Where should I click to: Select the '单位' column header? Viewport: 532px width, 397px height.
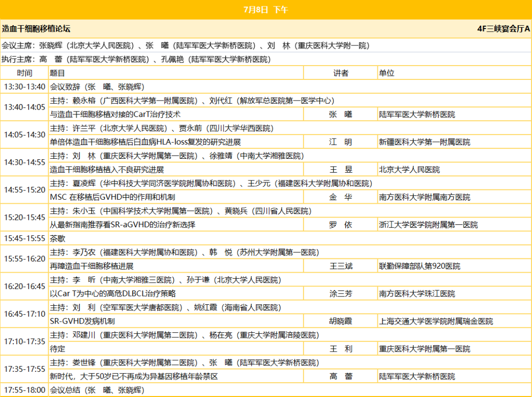click(x=455, y=73)
